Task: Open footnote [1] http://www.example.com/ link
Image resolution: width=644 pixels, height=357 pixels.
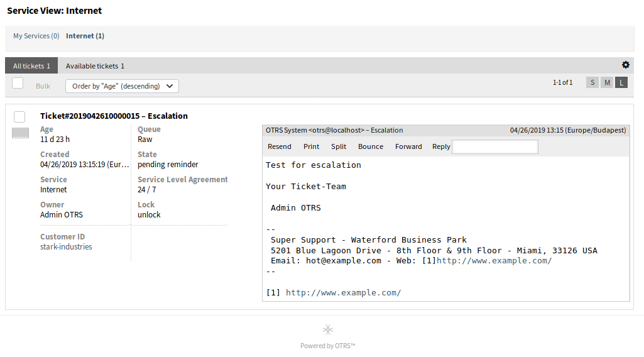Action: click(343, 292)
